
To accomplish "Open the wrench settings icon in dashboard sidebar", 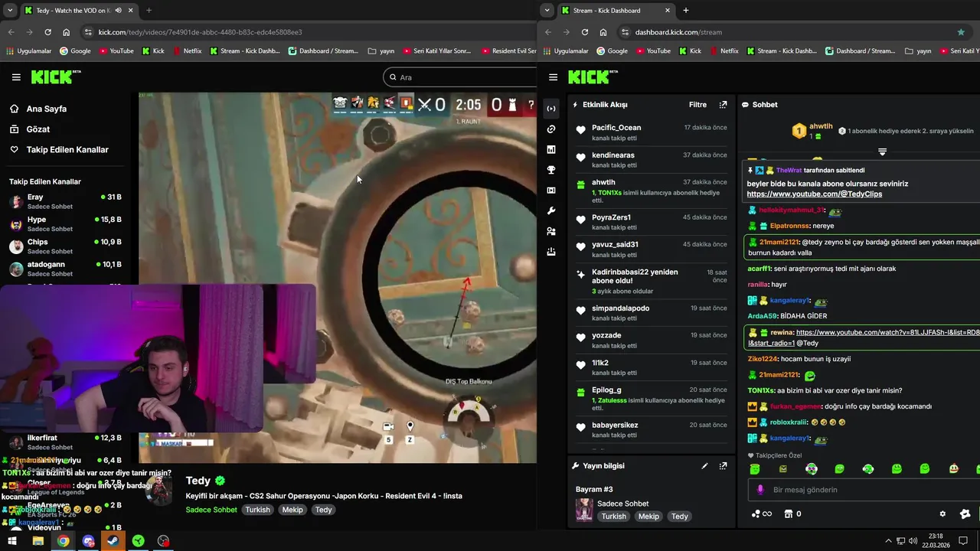I will click(551, 211).
